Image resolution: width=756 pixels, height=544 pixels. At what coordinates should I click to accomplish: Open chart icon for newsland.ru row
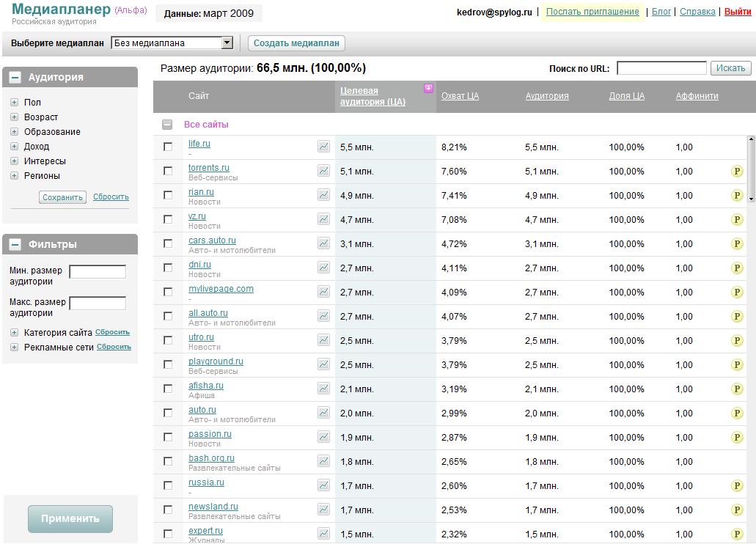pos(323,509)
